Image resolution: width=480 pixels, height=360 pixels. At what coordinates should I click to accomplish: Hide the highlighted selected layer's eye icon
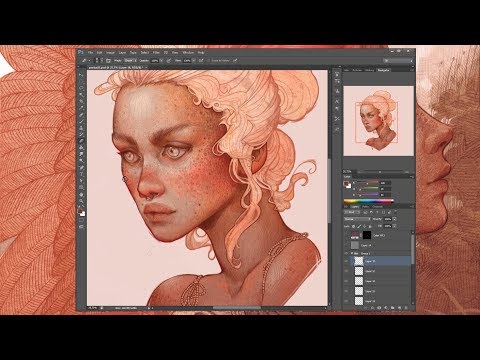pos(347,261)
